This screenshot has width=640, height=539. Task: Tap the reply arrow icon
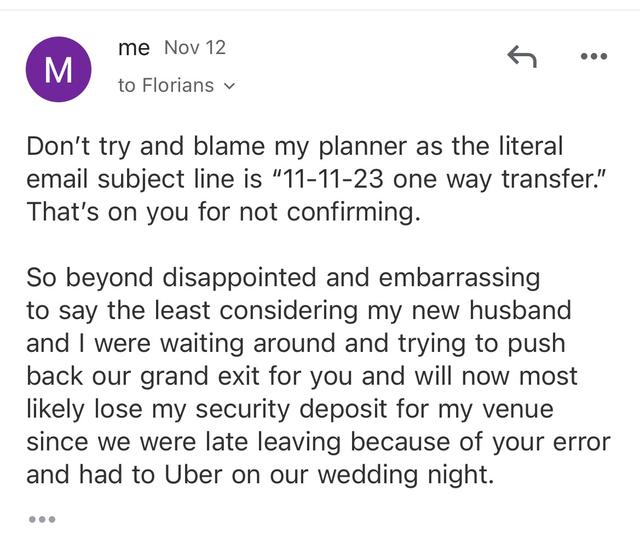(522, 56)
